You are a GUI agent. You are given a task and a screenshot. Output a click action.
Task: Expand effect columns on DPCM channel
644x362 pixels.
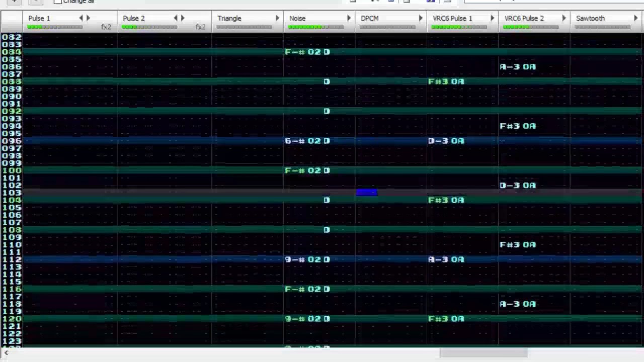421,18
